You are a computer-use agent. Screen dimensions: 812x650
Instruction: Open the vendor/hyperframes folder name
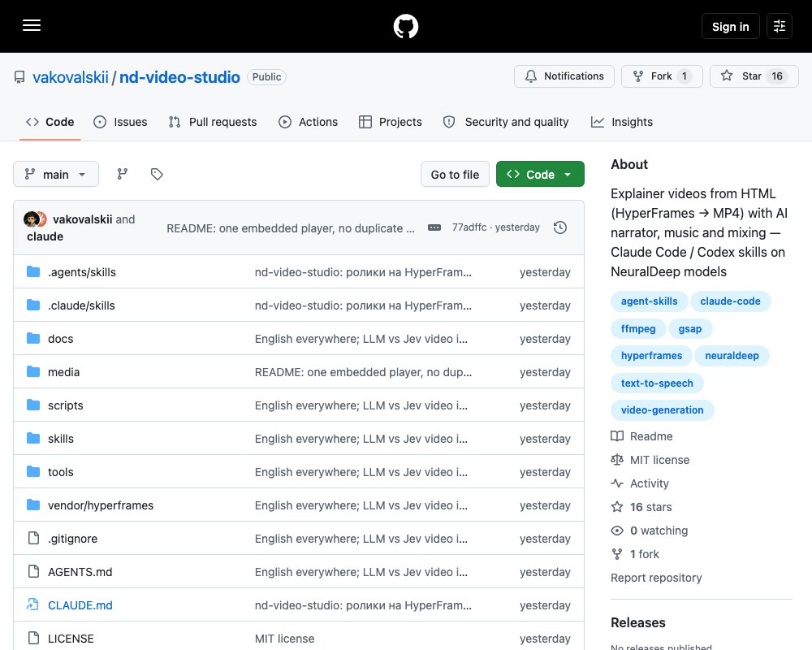coord(101,505)
